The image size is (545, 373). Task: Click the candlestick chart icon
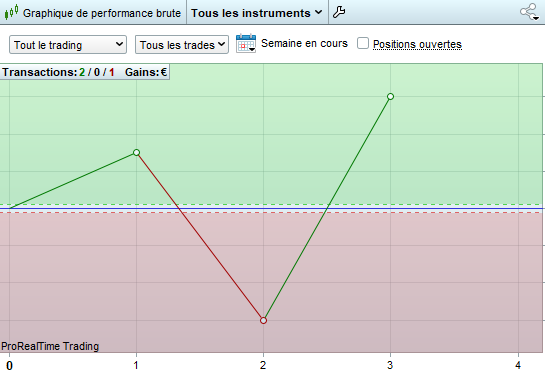point(11,12)
